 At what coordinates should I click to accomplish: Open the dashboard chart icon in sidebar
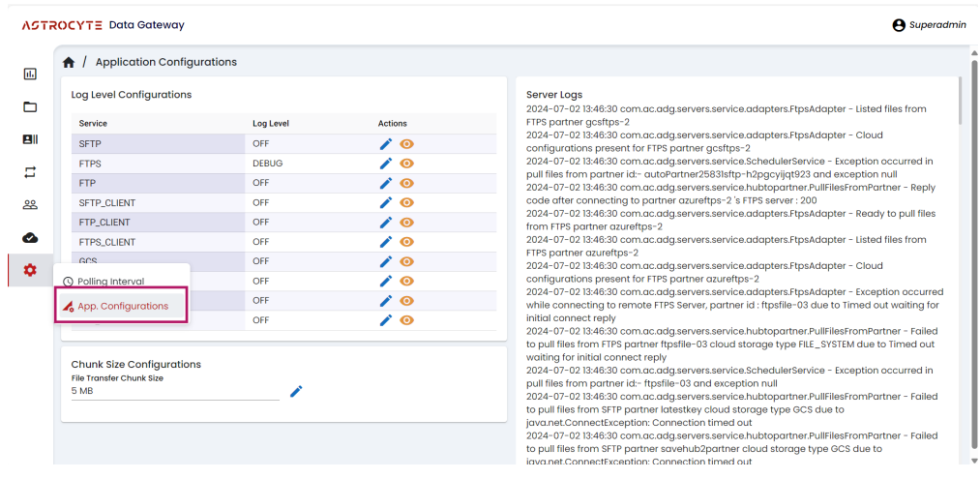pos(30,74)
